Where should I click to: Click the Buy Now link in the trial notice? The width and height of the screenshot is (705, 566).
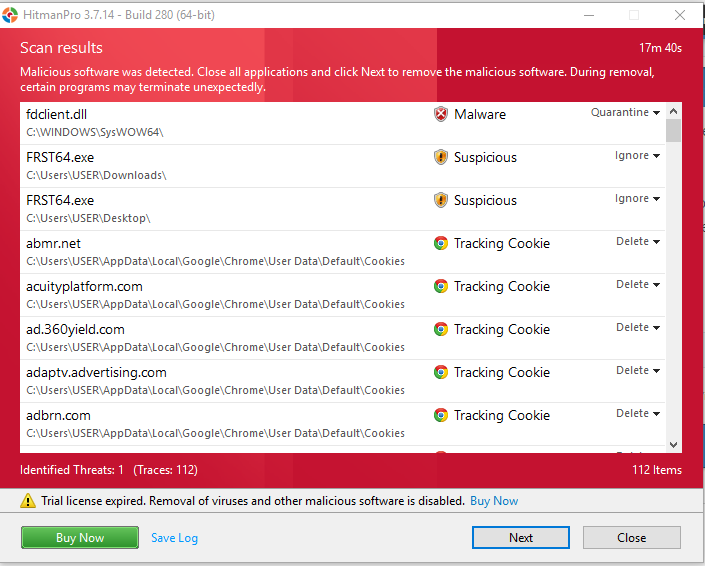click(x=494, y=501)
